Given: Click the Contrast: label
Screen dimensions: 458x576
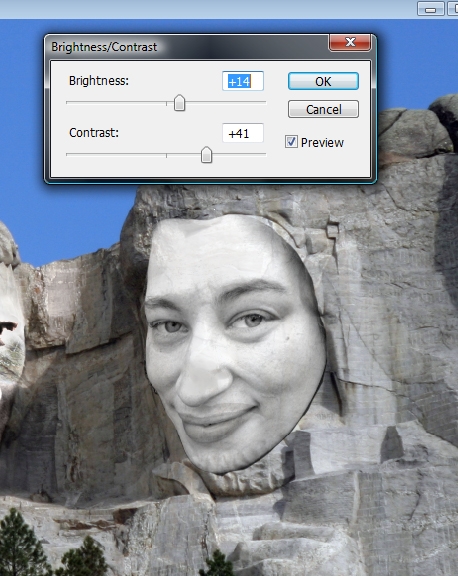Looking at the screenshot, I should click(94, 133).
